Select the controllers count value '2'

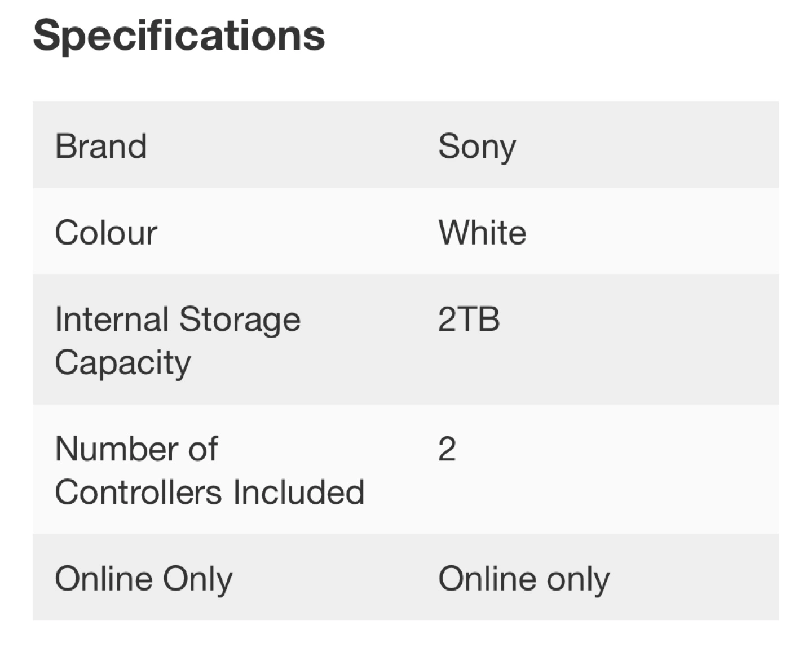tap(447, 449)
